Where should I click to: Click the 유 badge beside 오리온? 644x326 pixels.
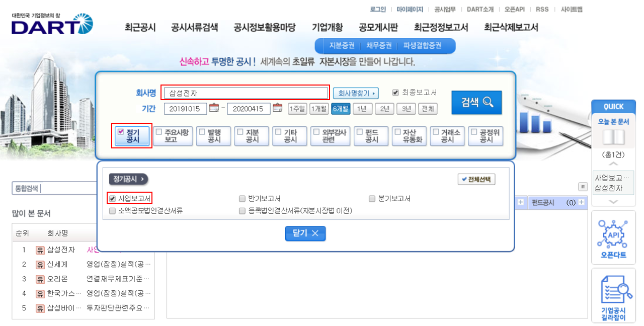[40, 279]
